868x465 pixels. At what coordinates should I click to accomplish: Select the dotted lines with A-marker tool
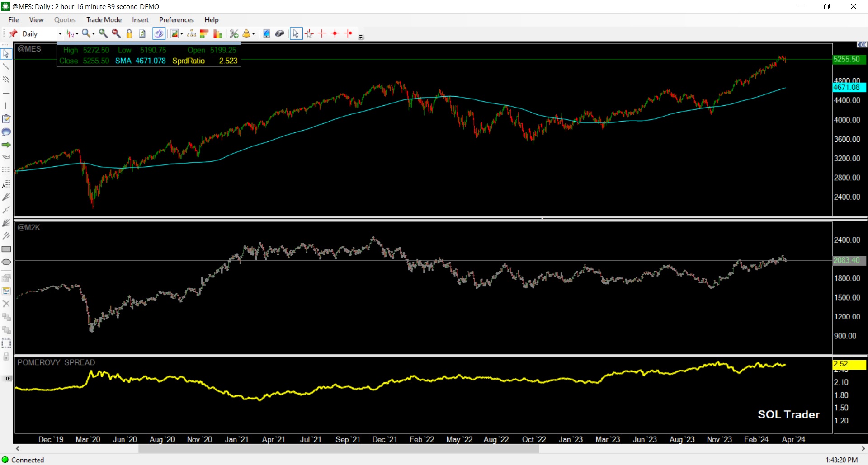[x=6, y=184]
